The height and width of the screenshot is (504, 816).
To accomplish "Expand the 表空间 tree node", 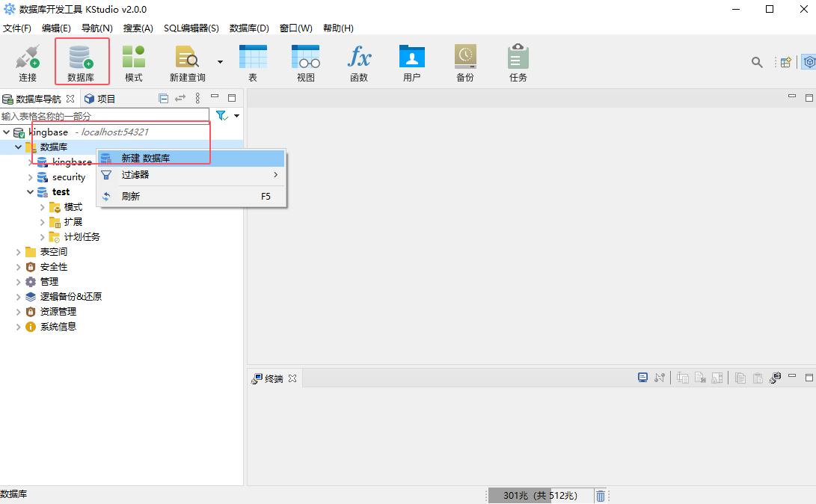I will 19,252.
